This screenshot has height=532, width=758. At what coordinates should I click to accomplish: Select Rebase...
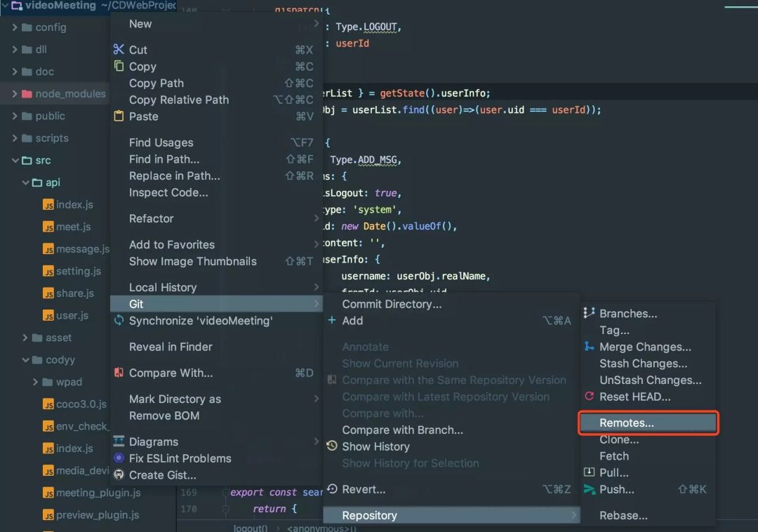[649, 515]
